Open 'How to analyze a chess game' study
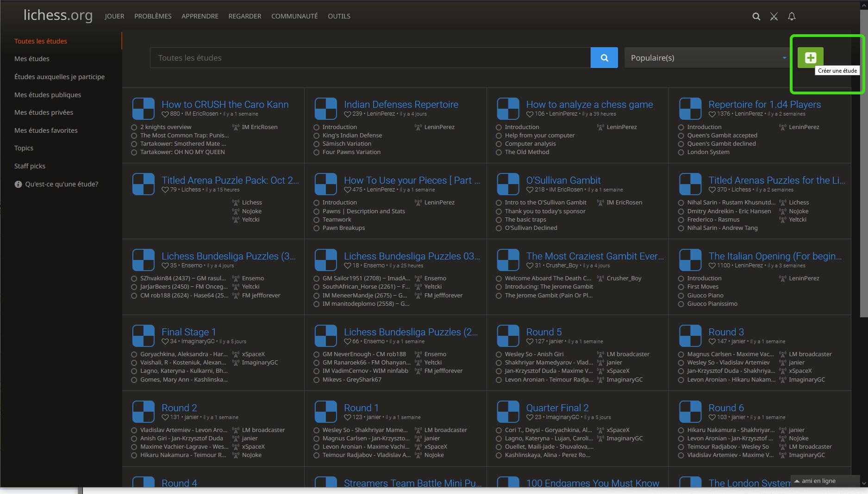This screenshot has height=494, width=868. (589, 105)
